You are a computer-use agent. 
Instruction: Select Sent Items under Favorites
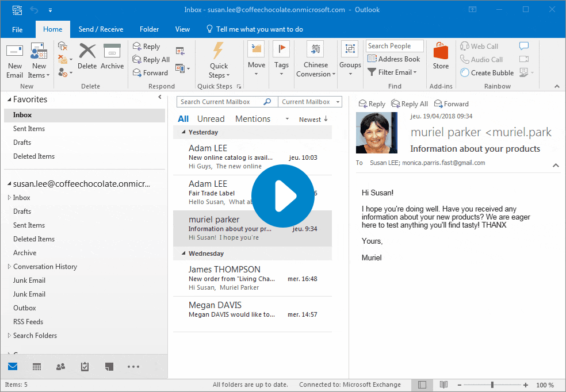point(85,129)
